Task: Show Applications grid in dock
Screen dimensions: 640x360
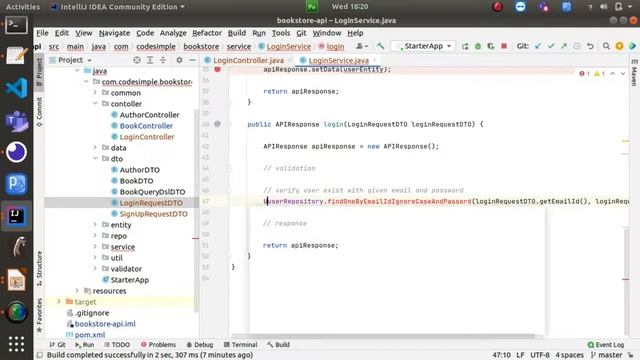Action: [16, 344]
